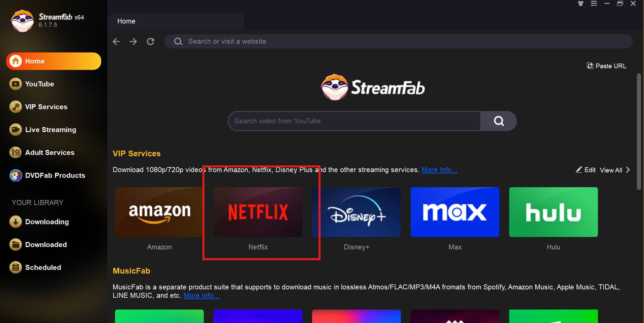Expand VIP Services with the chevron arrow

pos(628,170)
